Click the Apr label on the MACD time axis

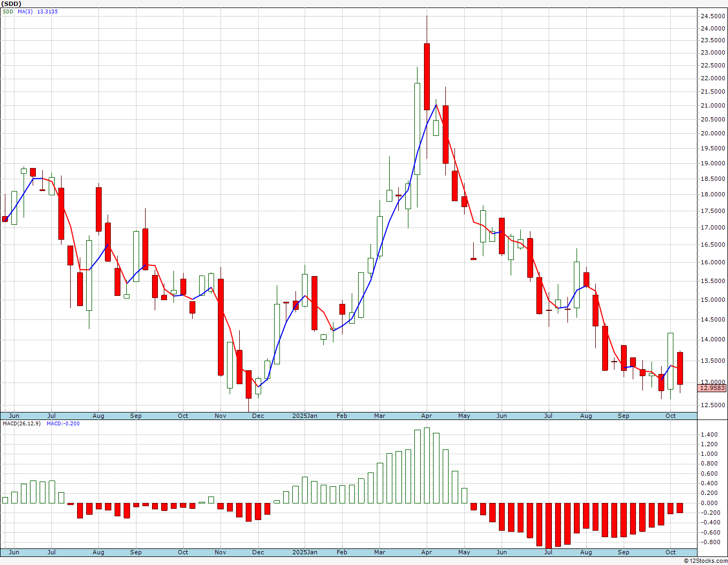tap(427, 552)
